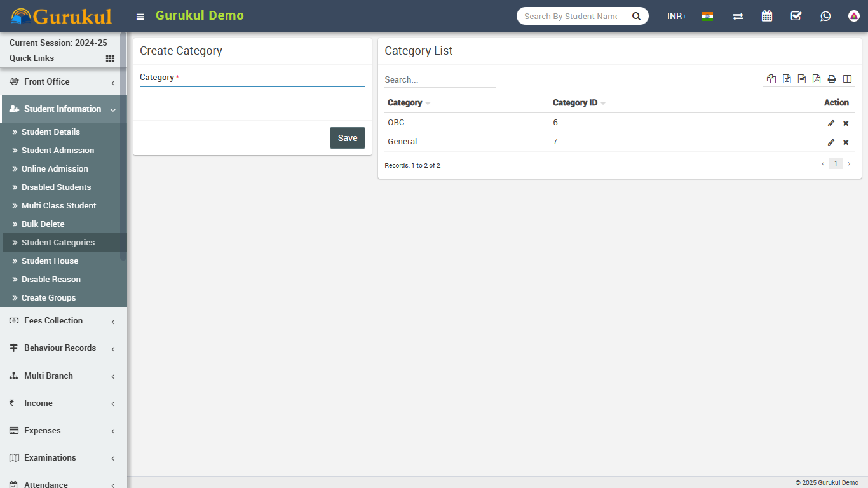Screen dimensions: 868x488
Task: Open Student House menu item
Action: 50,261
